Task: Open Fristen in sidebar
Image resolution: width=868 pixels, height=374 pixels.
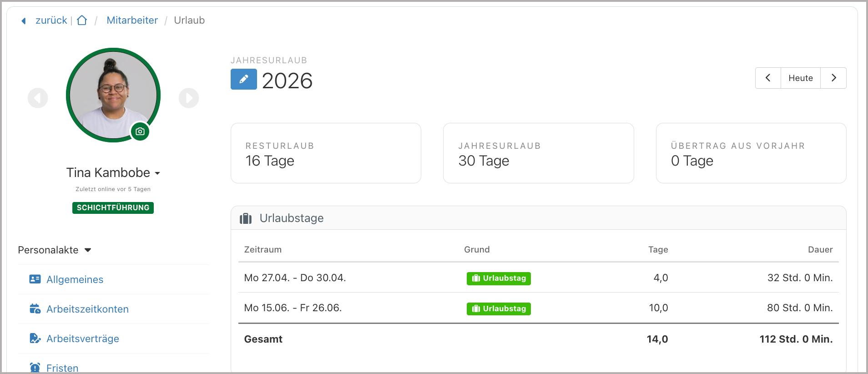Action: (62, 368)
